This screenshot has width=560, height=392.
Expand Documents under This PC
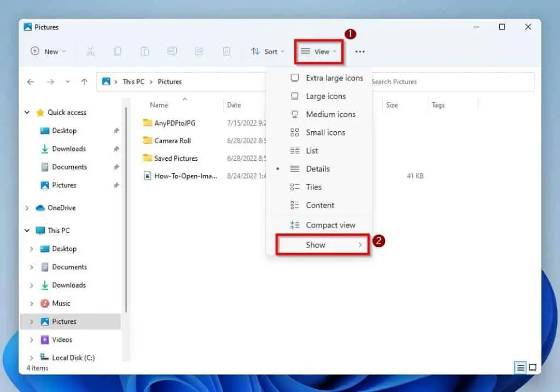click(31, 267)
